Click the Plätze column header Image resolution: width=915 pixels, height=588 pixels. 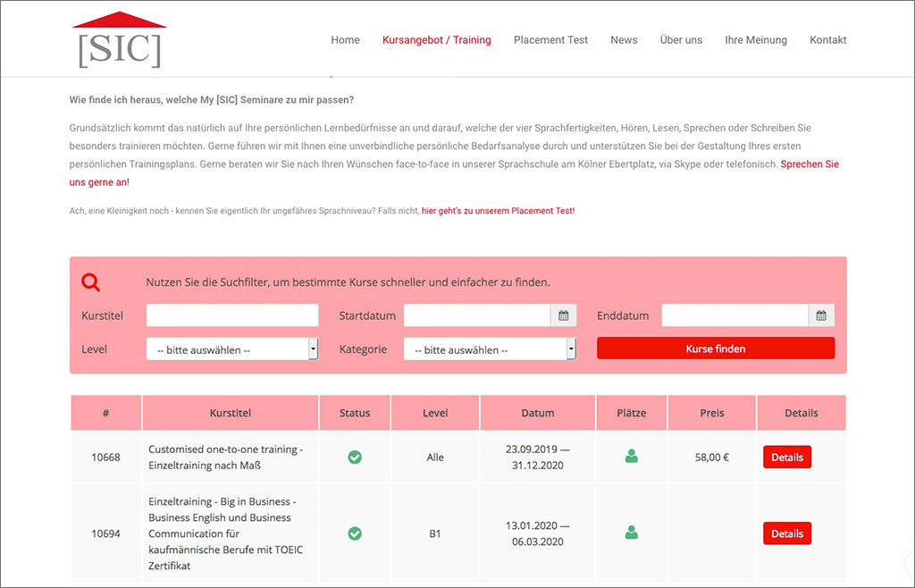[632, 413]
